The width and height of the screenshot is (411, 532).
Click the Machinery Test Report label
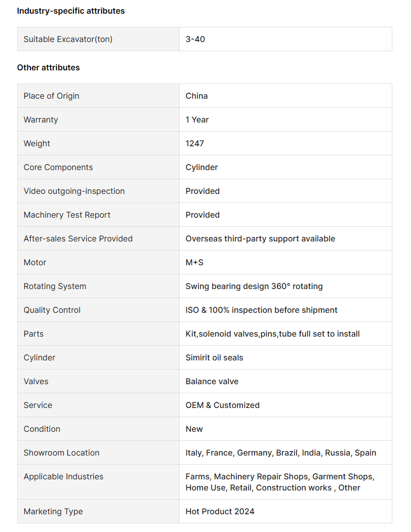[67, 215]
